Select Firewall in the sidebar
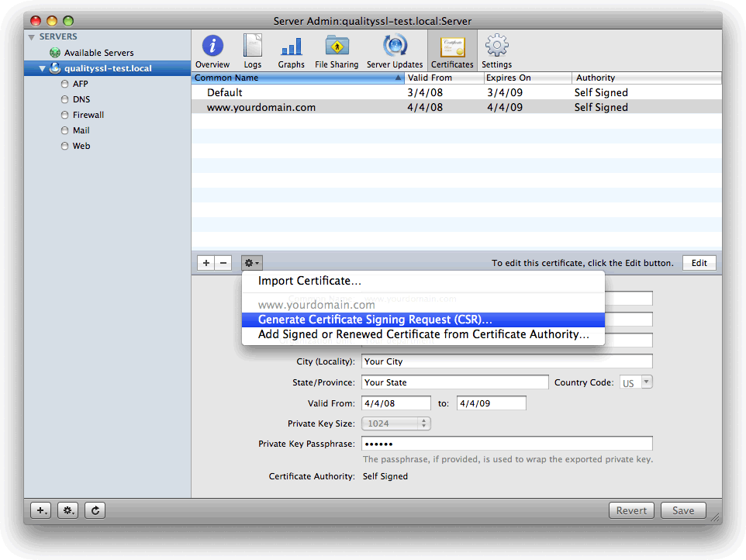The width and height of the screenshot is (746, 560). click(x=88, y=115)
